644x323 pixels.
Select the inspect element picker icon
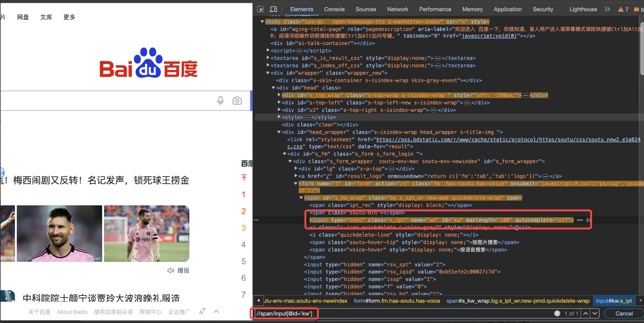pos(260,9)
